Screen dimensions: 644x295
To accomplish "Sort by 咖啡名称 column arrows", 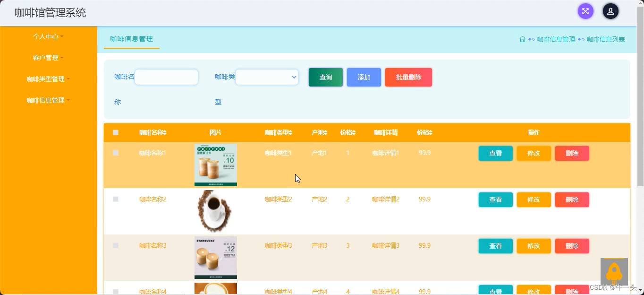I will pyautogui.click(x=165, y=133).
